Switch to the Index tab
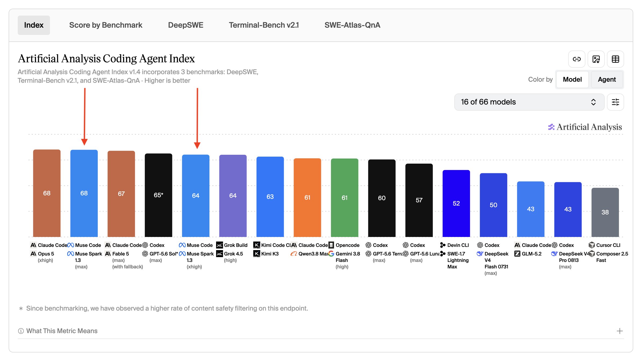This screenshot has width=644, height=360. click(x=34, y=25)
